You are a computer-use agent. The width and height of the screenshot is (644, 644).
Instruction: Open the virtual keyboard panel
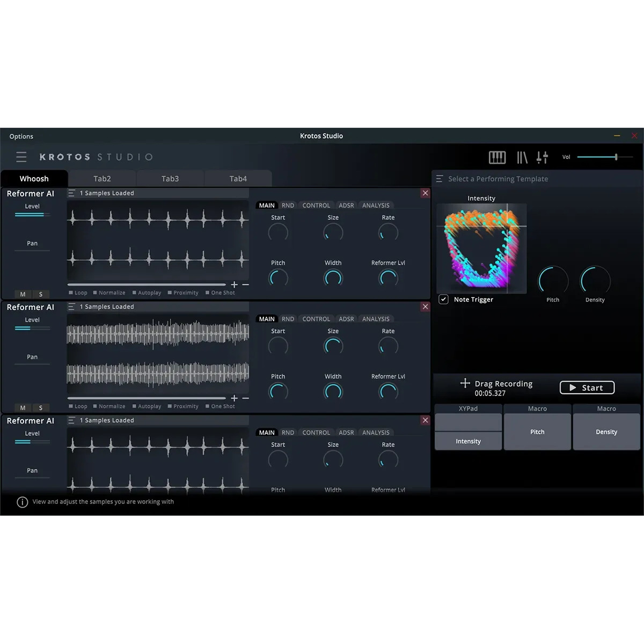(x=497, y=157)
